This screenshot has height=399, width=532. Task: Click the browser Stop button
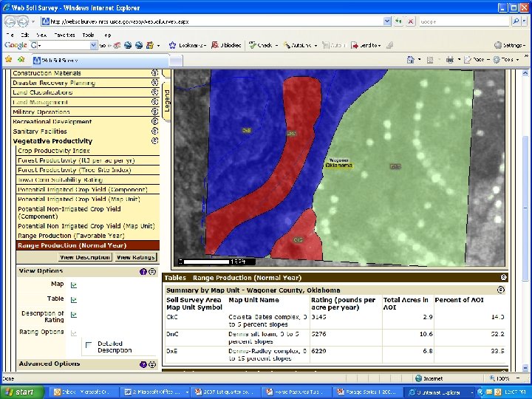pos(410,21)
